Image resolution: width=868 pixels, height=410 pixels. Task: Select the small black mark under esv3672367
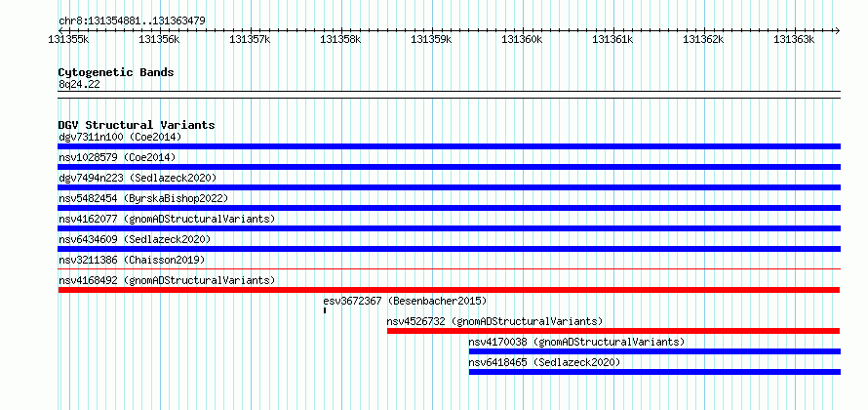[325, 310]
